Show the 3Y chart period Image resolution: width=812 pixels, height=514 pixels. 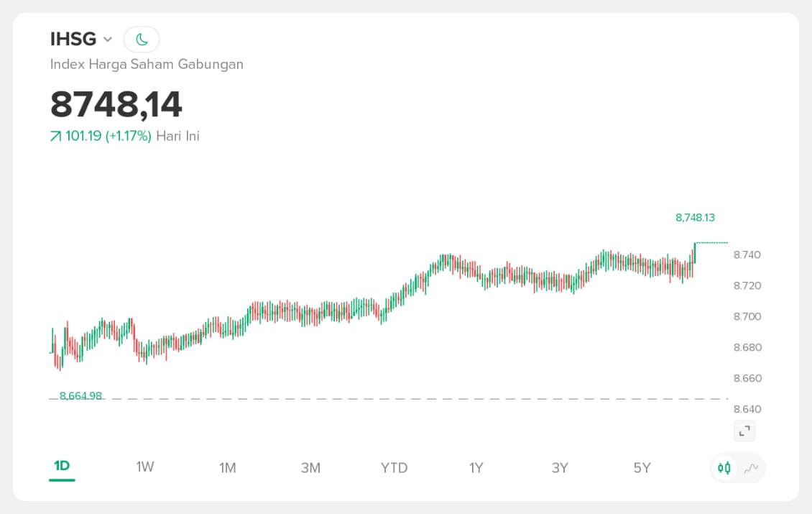560,468
